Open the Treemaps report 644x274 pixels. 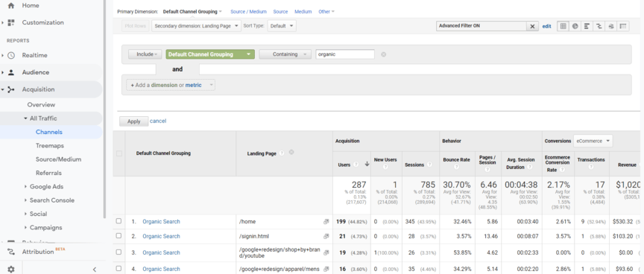[50, 146]
